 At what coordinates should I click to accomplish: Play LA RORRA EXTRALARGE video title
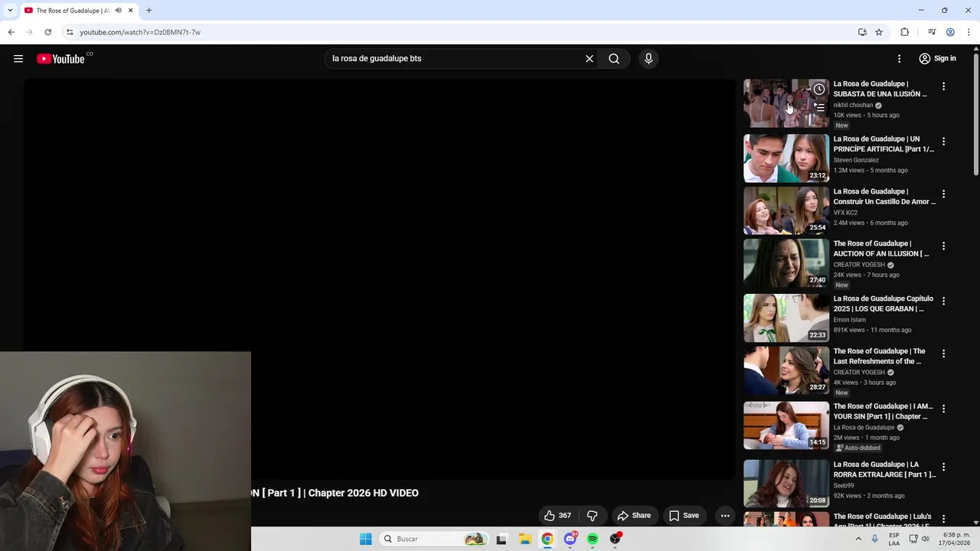884,469
